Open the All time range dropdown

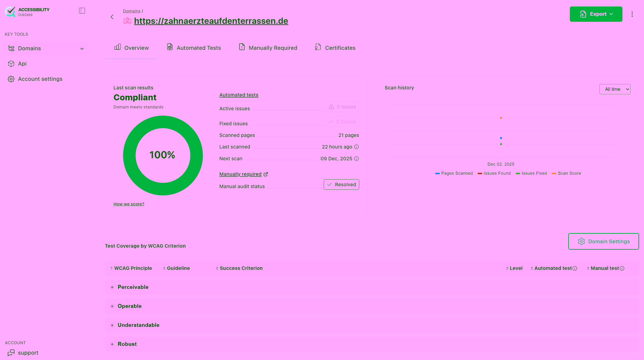(615, 89)
